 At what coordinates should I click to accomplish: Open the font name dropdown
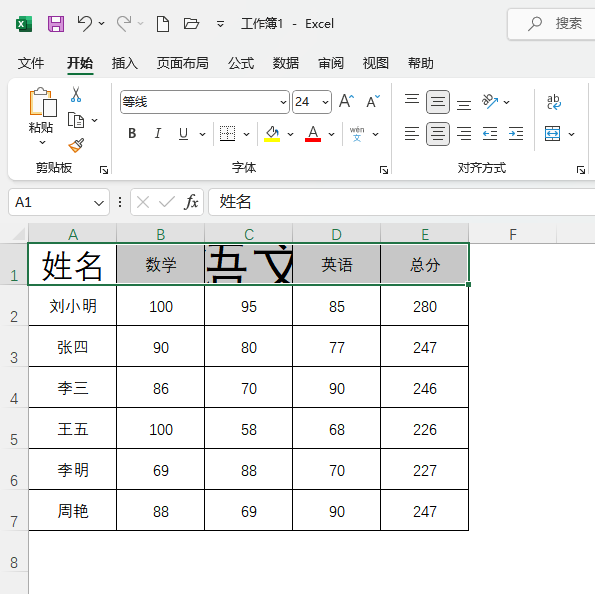pos(283,102)
